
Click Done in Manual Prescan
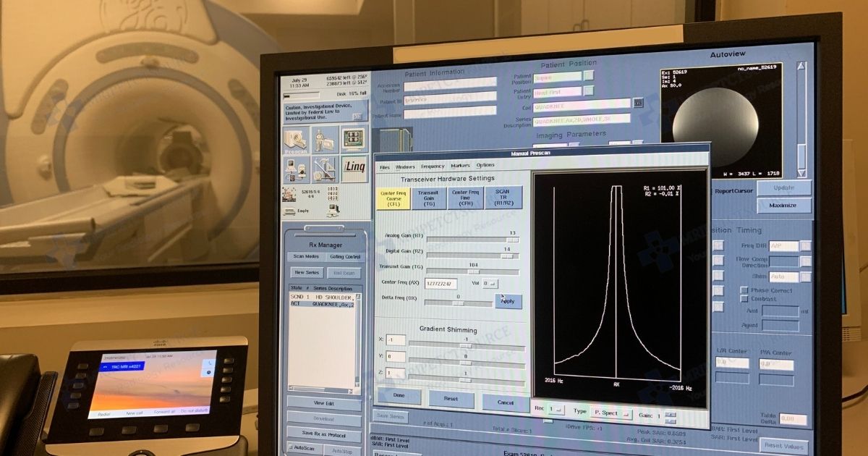(x=399, y=396)
